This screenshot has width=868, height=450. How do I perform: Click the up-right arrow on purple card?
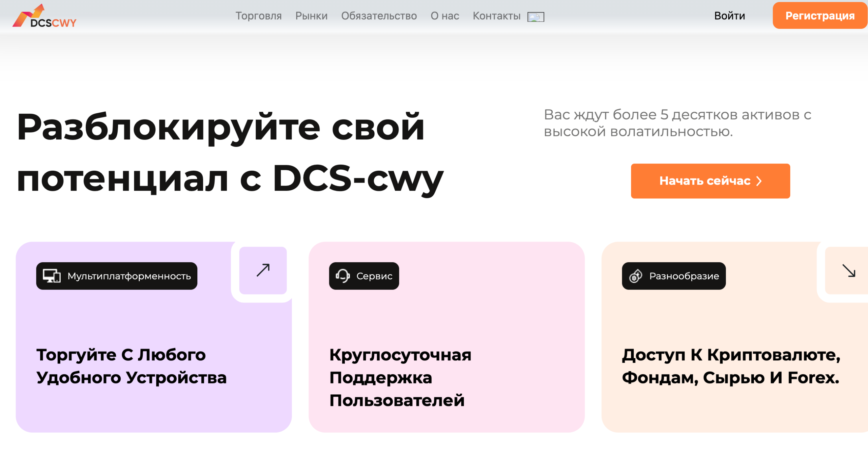pyautogui.click(x=263, y=270)
